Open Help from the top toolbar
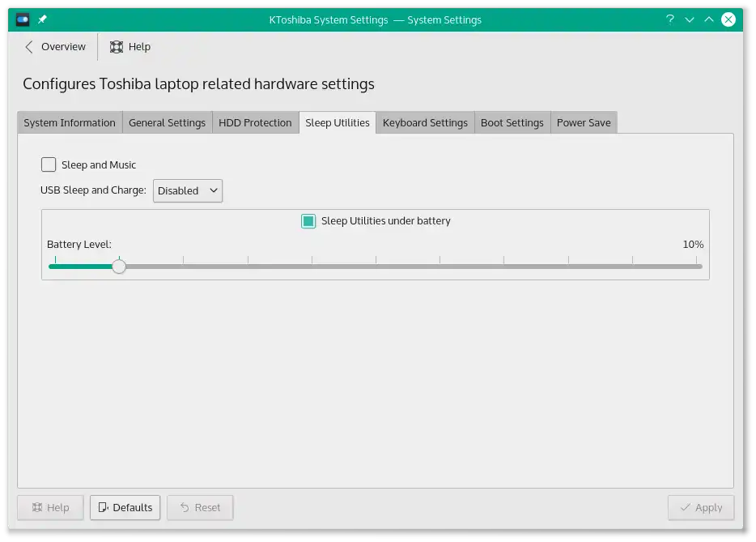Image resolution: width=756 pixels, height=542 pixels. [x=130, y=47]
